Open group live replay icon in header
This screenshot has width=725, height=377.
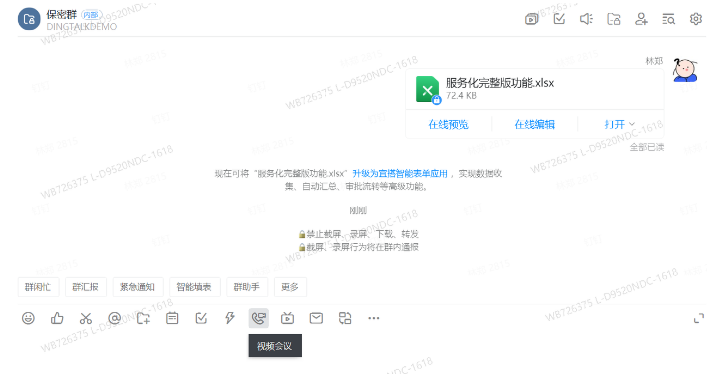532,19
